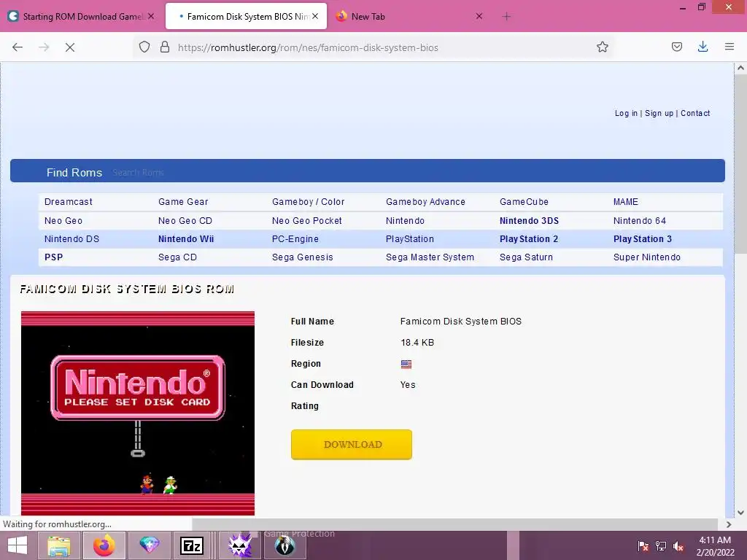The image size is (747, 560).
Task: Click the scrollbar up arrow
Action: (x=740, y=68)
